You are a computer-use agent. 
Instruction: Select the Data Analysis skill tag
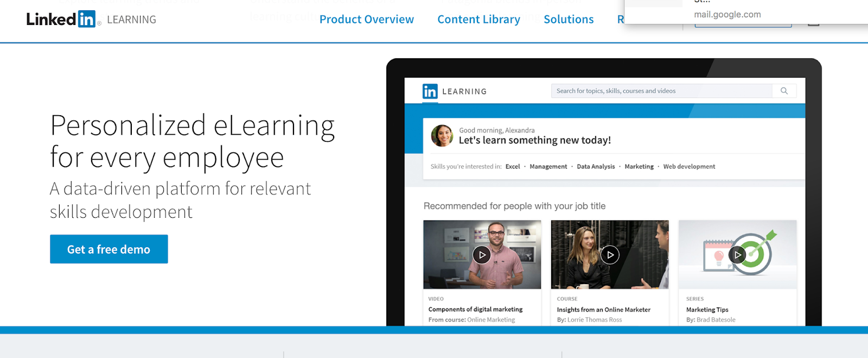596,167
